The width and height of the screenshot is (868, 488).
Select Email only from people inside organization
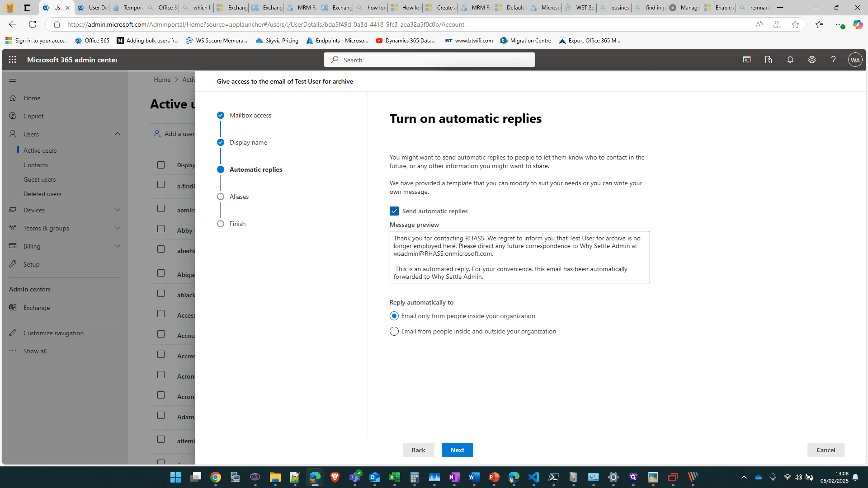[x=394, y=316]
